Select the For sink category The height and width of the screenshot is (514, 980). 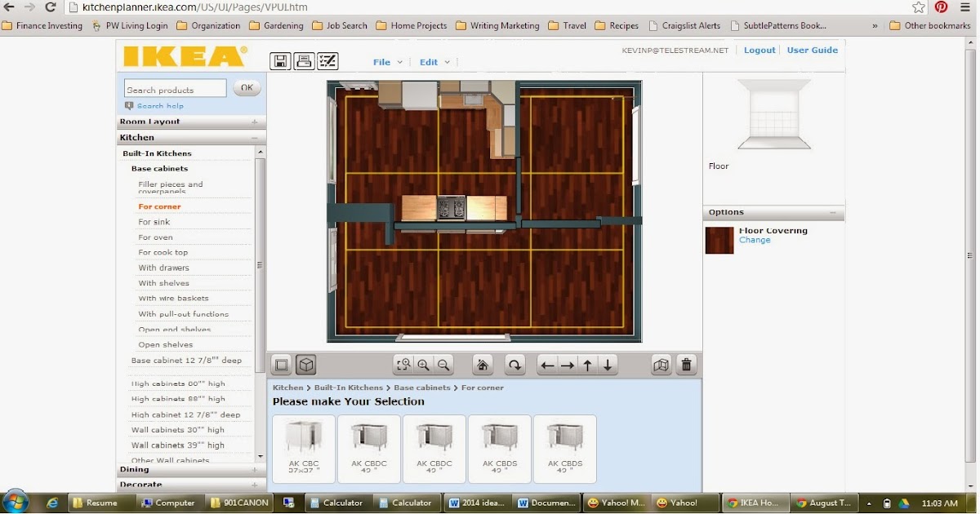point(154,222)
